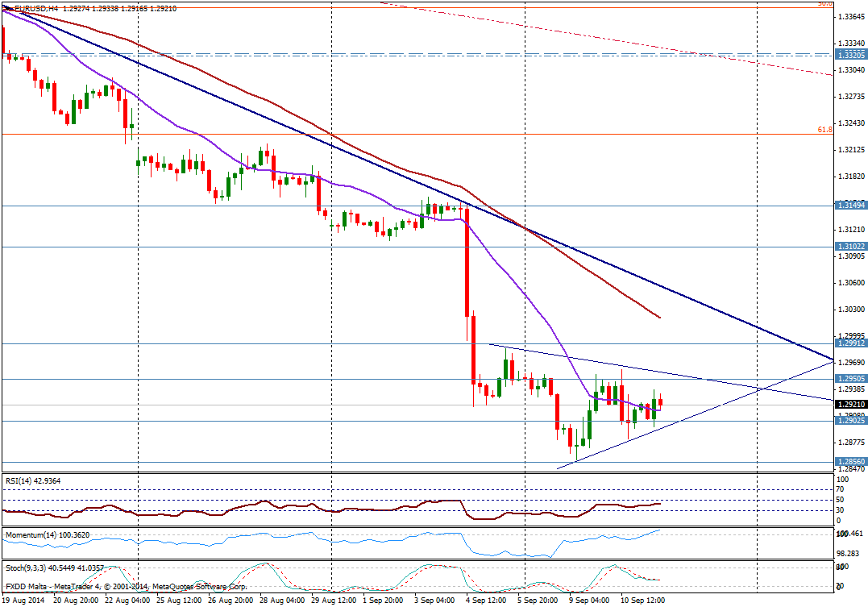Select the 1.31494 horizontal line price tag
Image resolution: width=868 pixels, height=607 pixels.
(x=850, y=206)
